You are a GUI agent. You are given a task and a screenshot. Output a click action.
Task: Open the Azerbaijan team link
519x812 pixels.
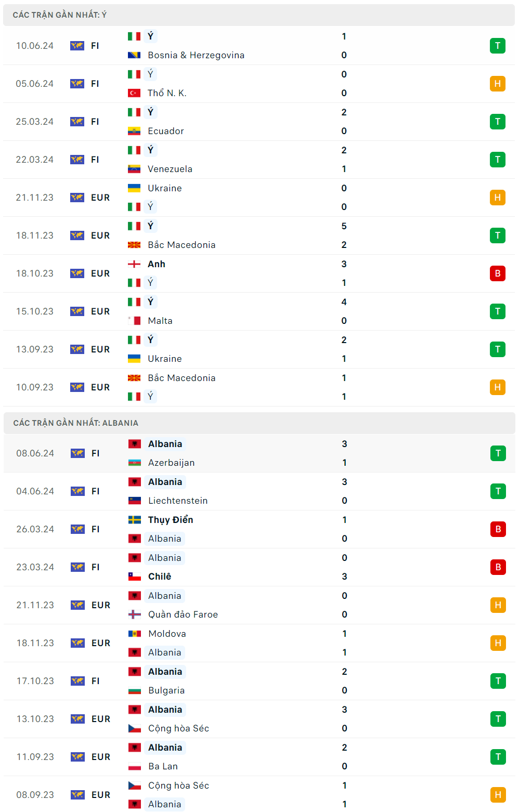point(171,463)
